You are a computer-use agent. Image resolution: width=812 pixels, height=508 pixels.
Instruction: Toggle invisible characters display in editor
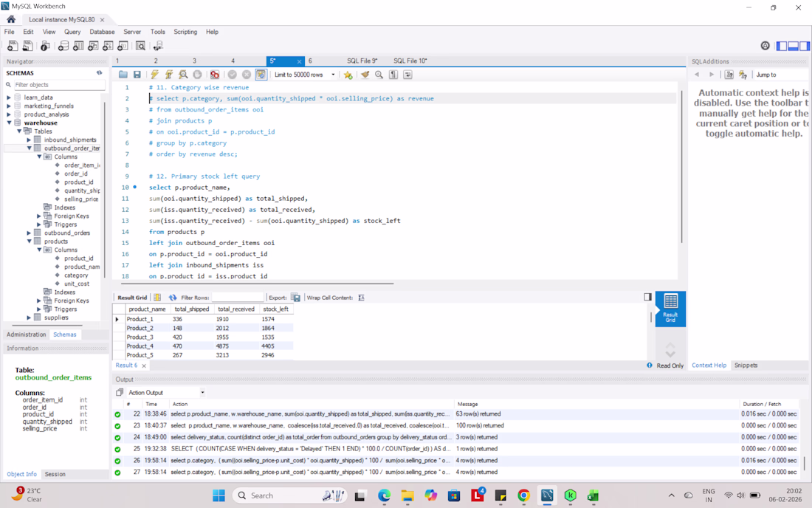pos(393,75)
